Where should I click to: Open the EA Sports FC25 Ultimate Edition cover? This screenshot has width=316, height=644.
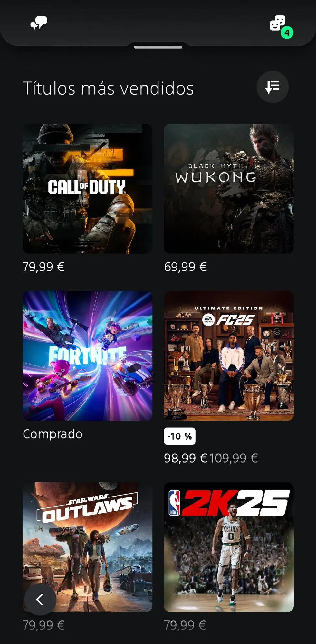(229, 356)
